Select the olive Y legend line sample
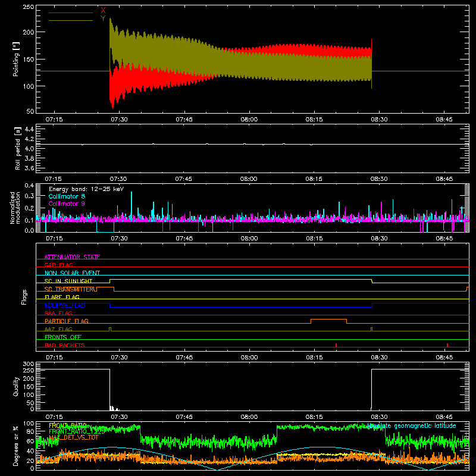This screenshot has width=476, height=476. point(71,20)
